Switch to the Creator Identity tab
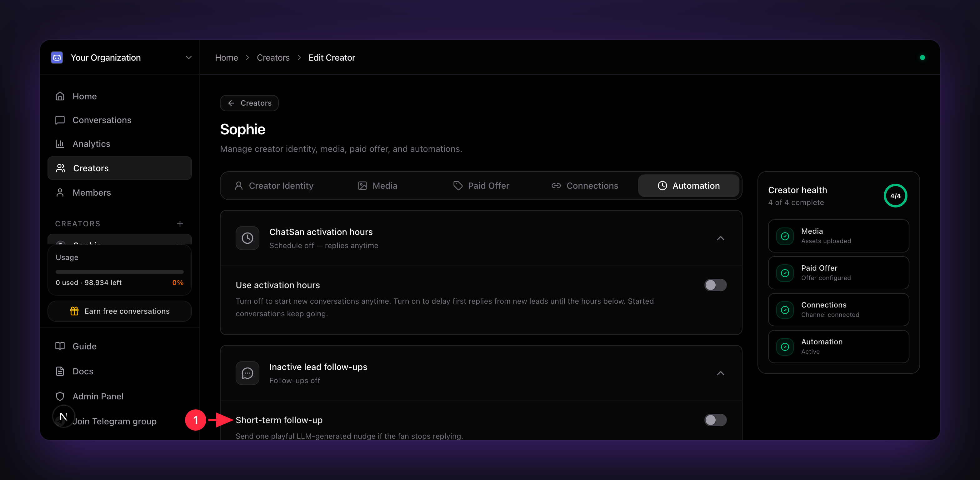 (274, 186)
